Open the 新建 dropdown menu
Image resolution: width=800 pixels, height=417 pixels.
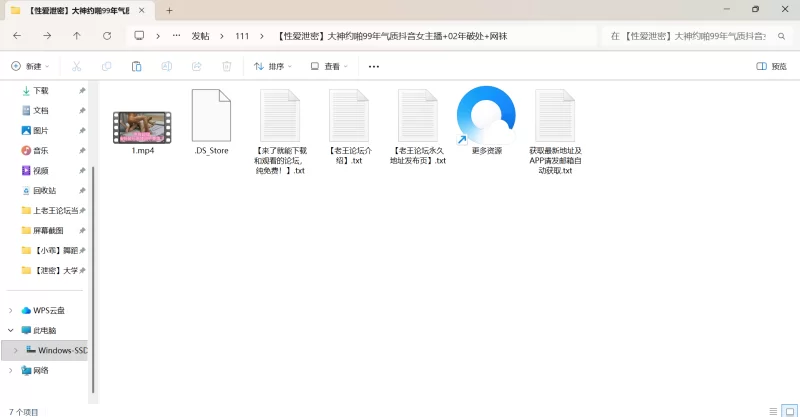(30, 66)
